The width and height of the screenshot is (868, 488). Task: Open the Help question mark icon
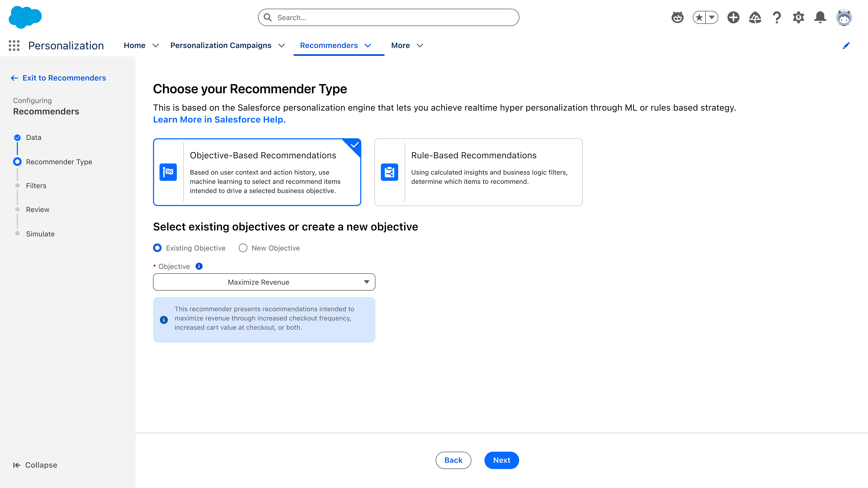777,17
